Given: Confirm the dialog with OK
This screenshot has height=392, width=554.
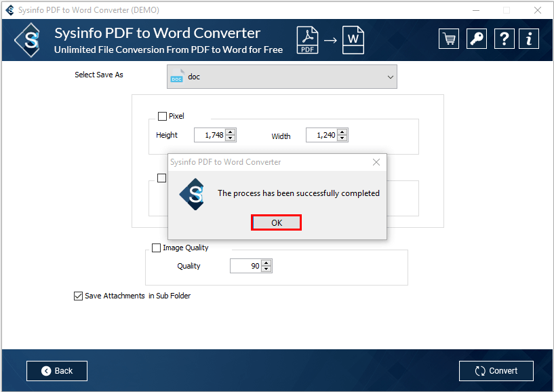Looking at the screenshot, I should [276, 222].
